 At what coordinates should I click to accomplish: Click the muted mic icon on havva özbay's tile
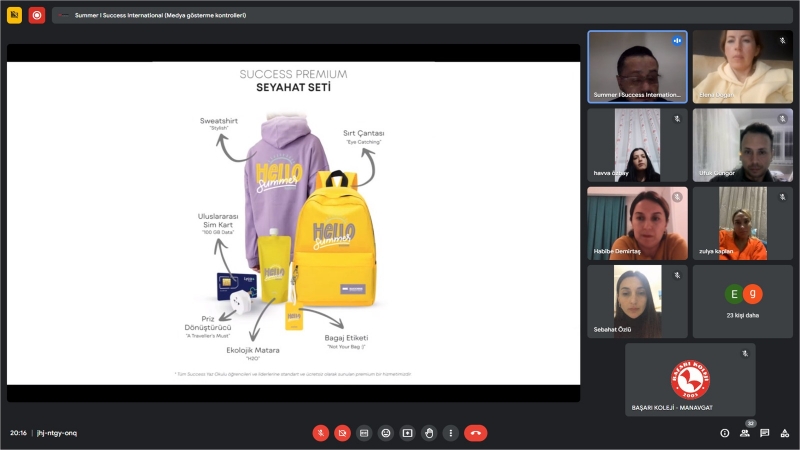coord(677,119)
